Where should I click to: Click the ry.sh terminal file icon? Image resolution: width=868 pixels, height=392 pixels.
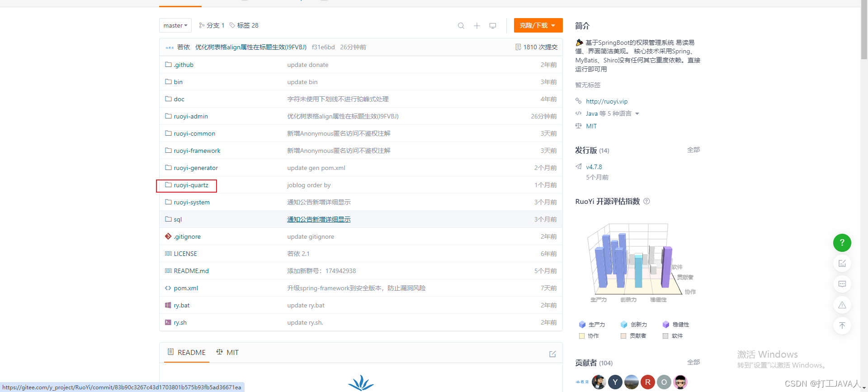click(168, 322)
